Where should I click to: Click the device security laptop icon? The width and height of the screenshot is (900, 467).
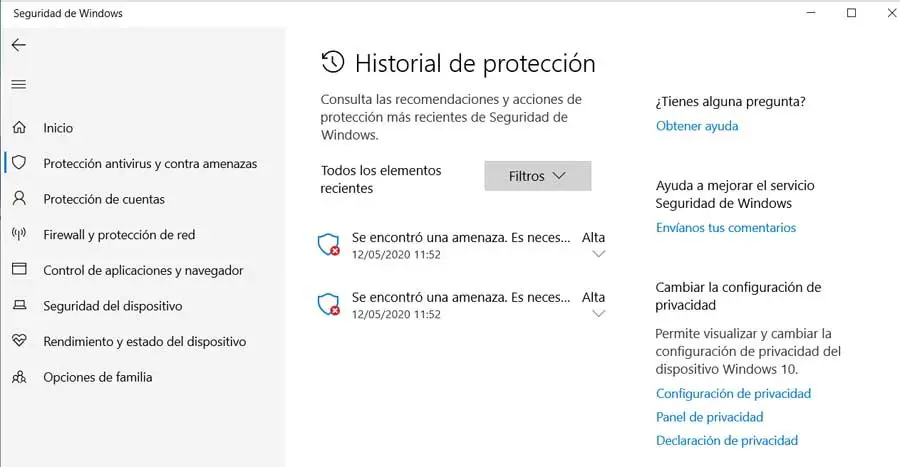coord(18,306)
